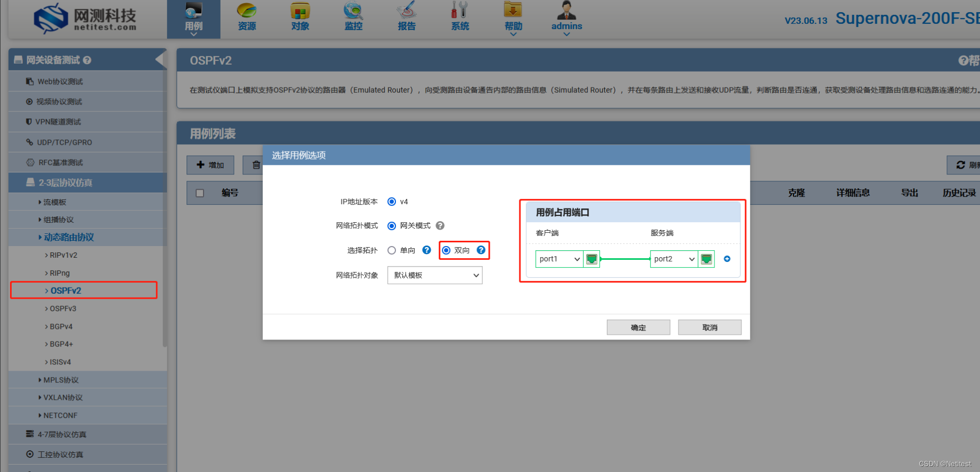This screenshot has width=980, height=472.
Task: Click the 历史记录 column header
Action: pyautogui.click(x=959, y=193)
